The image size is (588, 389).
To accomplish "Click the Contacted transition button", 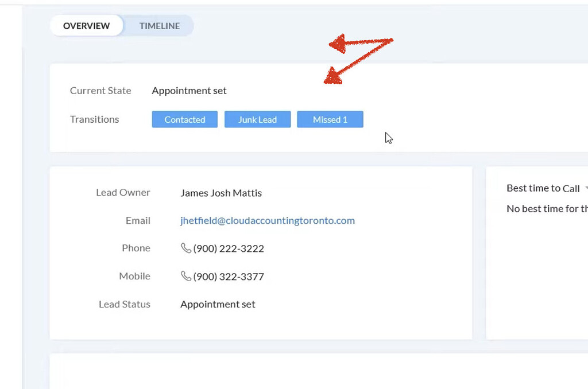I will [x=184, y=119].
